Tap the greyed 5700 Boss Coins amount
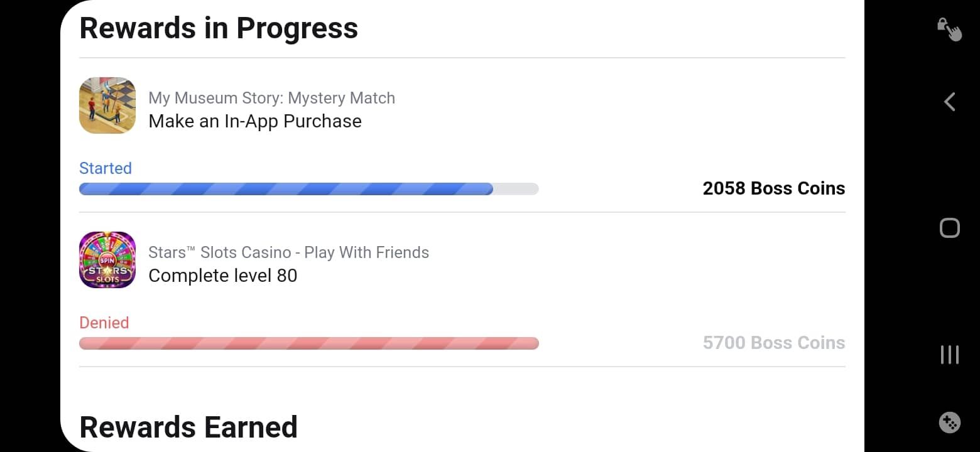980x452 pixels. tap(774, 343)
